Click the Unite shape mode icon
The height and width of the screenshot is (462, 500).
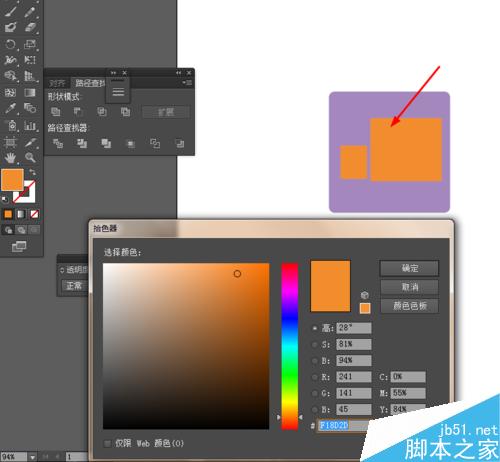[x=56, y=112]
